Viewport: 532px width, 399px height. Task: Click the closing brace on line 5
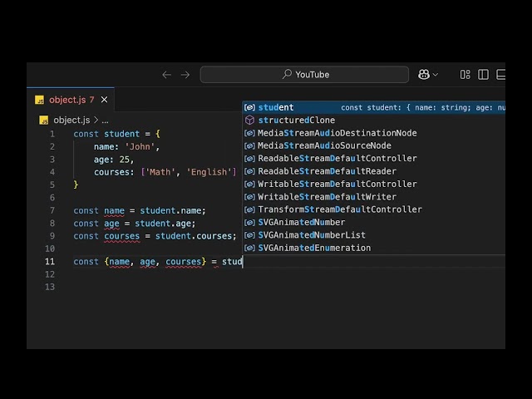click(76, 185)
